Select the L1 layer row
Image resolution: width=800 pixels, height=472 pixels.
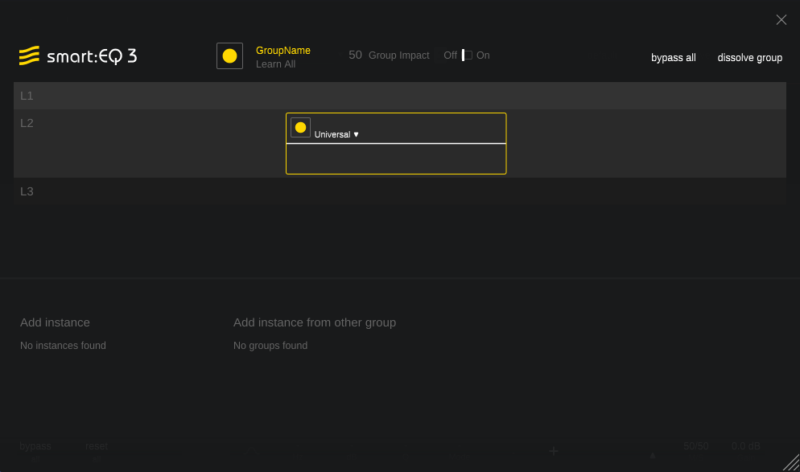400,95
